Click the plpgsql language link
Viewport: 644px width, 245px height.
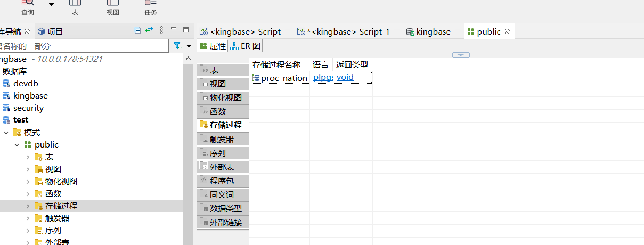322,78
